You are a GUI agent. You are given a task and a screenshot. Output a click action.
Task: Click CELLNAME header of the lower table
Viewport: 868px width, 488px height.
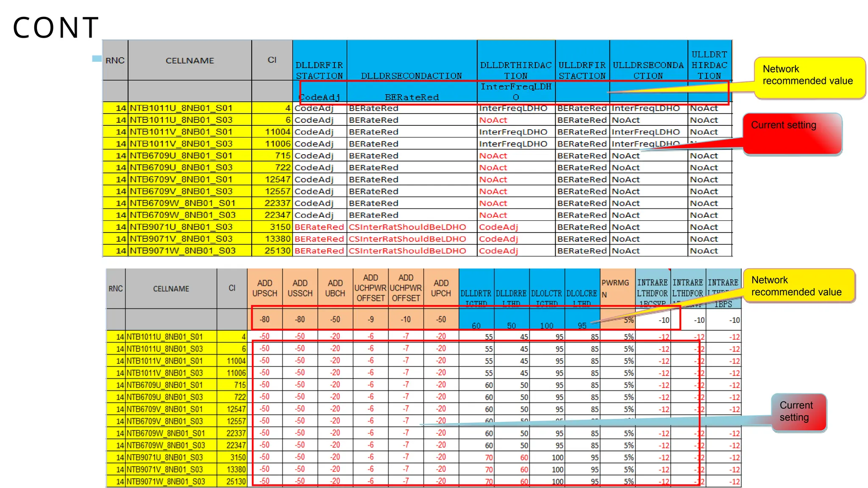pos(171,288)
